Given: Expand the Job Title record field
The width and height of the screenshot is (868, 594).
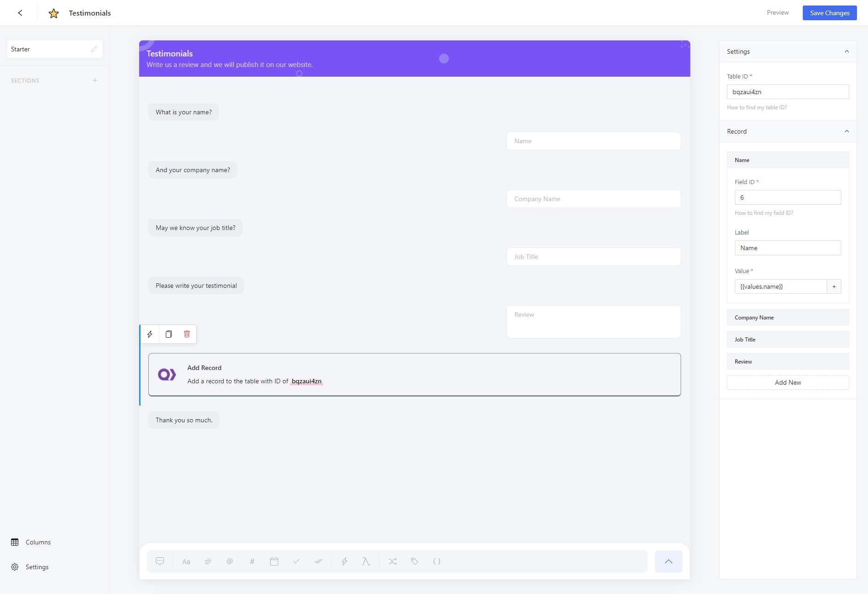Looking at the screenshot, I should click(x=788, y=340).
